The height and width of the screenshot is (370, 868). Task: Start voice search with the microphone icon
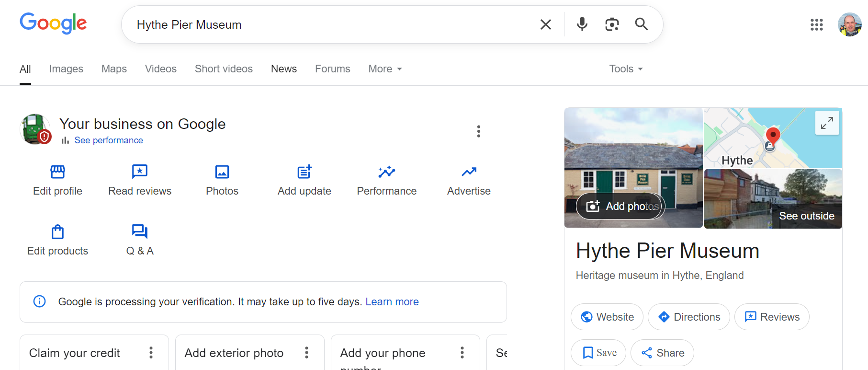(582, 24)
